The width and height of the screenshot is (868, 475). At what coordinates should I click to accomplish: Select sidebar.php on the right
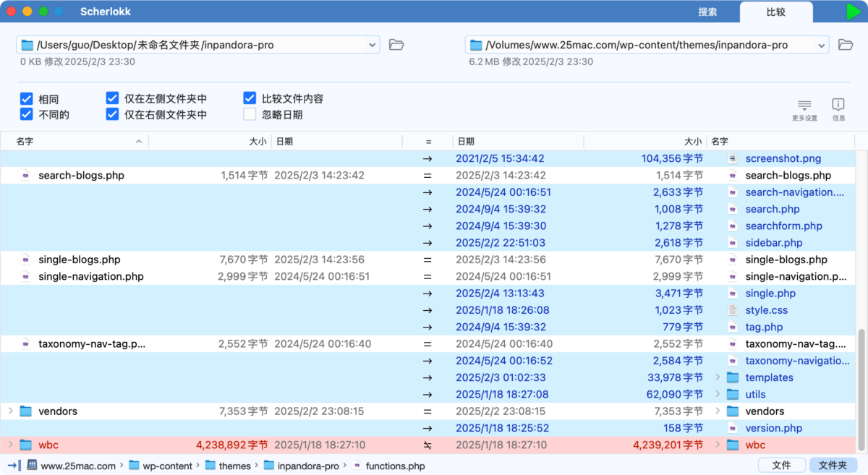coord(774,243)
